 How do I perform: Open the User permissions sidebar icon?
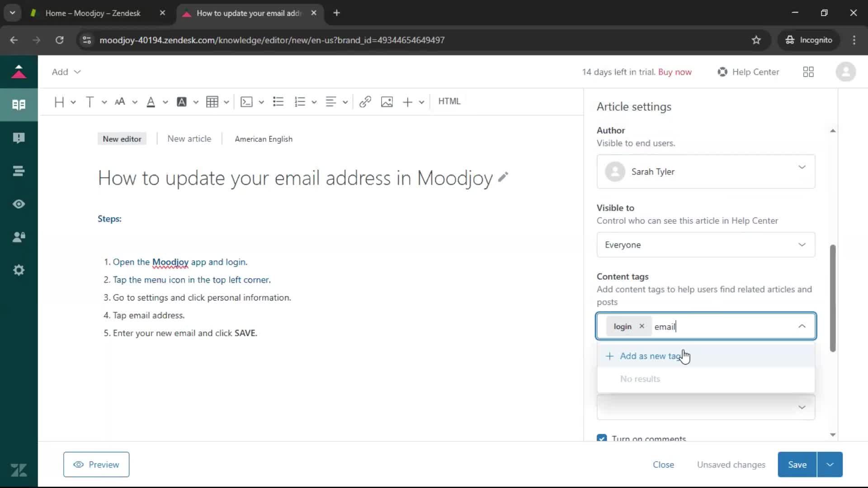(19, 237)
